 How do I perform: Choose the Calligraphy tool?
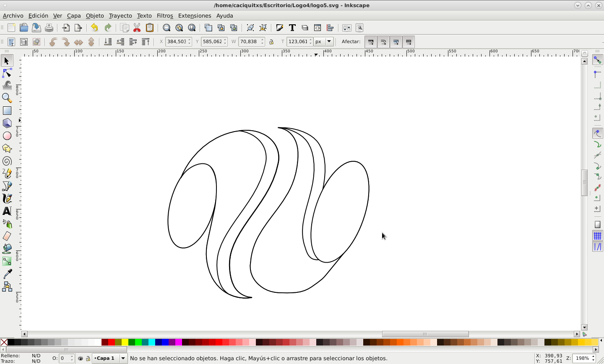(x=7, y=199)
